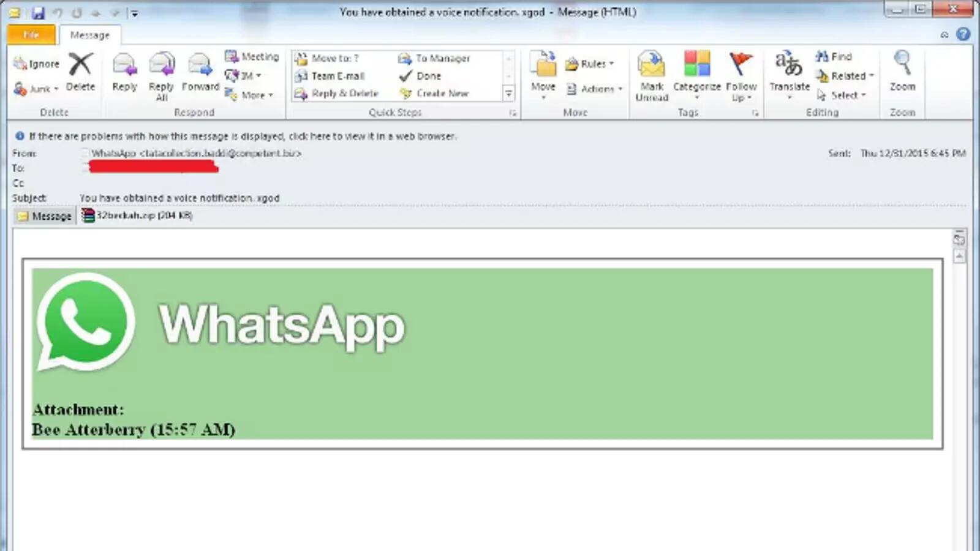Viewport: 980px width, 551px height.
Task: Click Reply All
Action: click(x=162, y=76)
